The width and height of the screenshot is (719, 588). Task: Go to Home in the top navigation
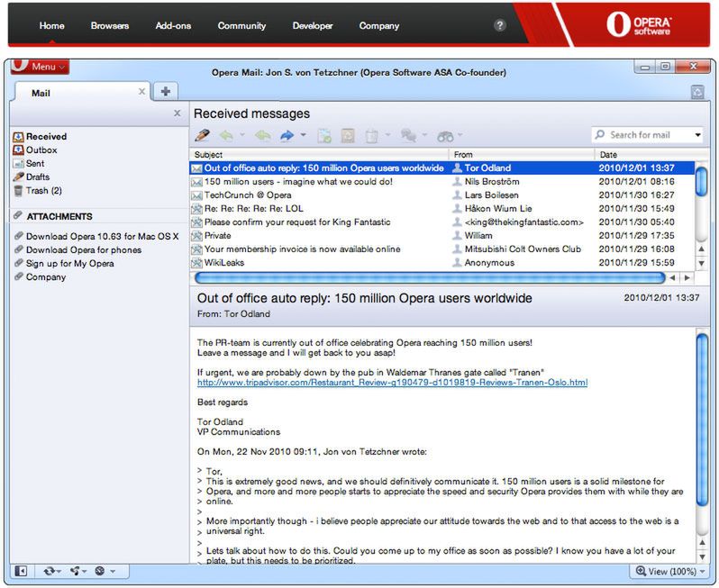click(52, 26)
